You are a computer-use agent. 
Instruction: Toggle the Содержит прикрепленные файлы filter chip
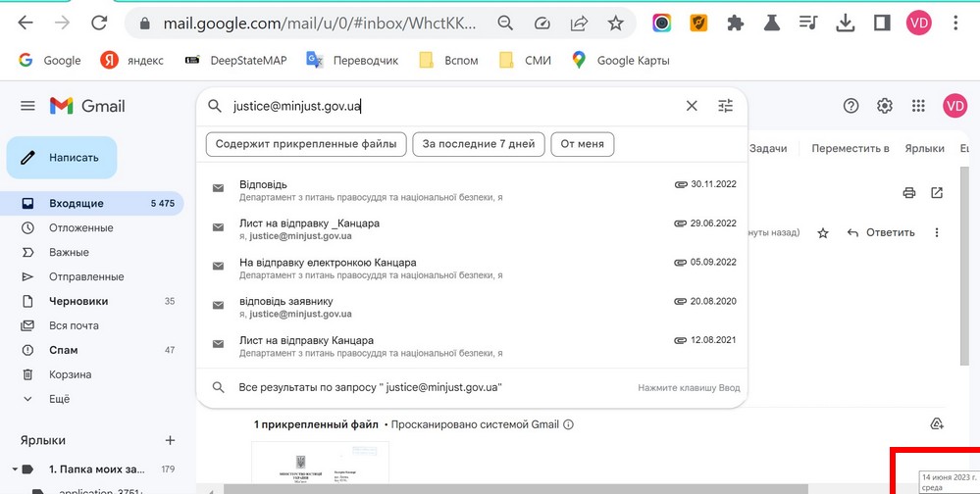306,144
